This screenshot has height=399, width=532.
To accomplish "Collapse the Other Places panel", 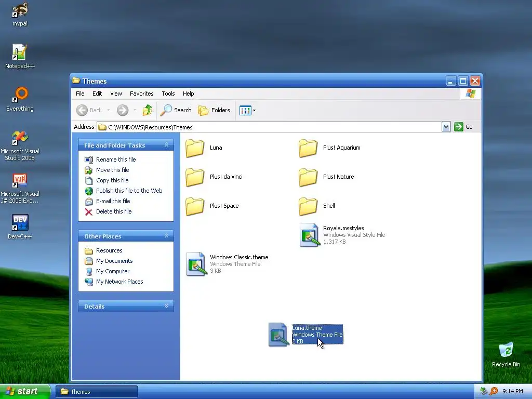I will pyautogui.click(x=166, y=236).
